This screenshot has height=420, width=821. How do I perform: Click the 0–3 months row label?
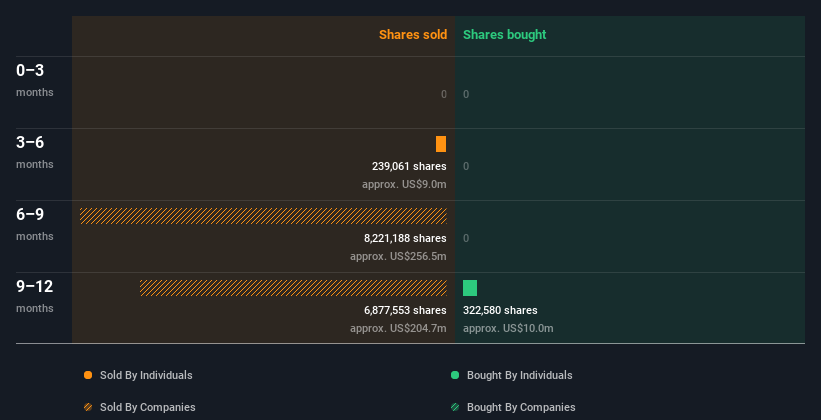35,80
